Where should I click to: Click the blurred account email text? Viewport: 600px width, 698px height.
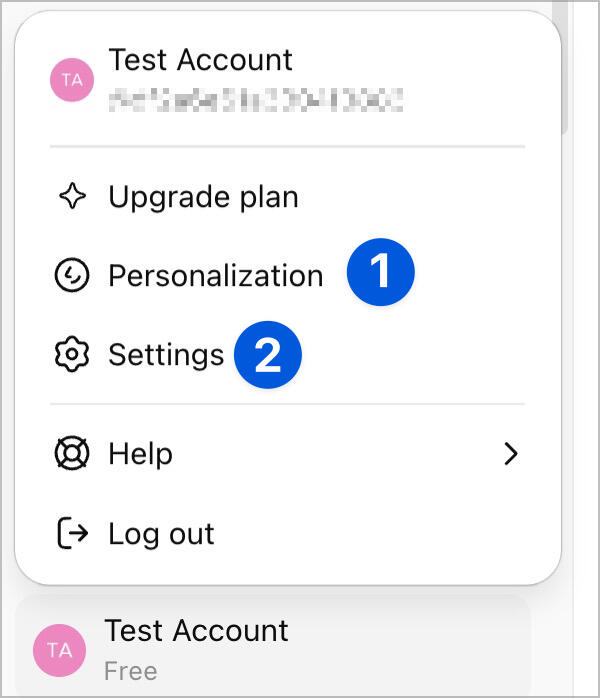[x=255, y=98]
